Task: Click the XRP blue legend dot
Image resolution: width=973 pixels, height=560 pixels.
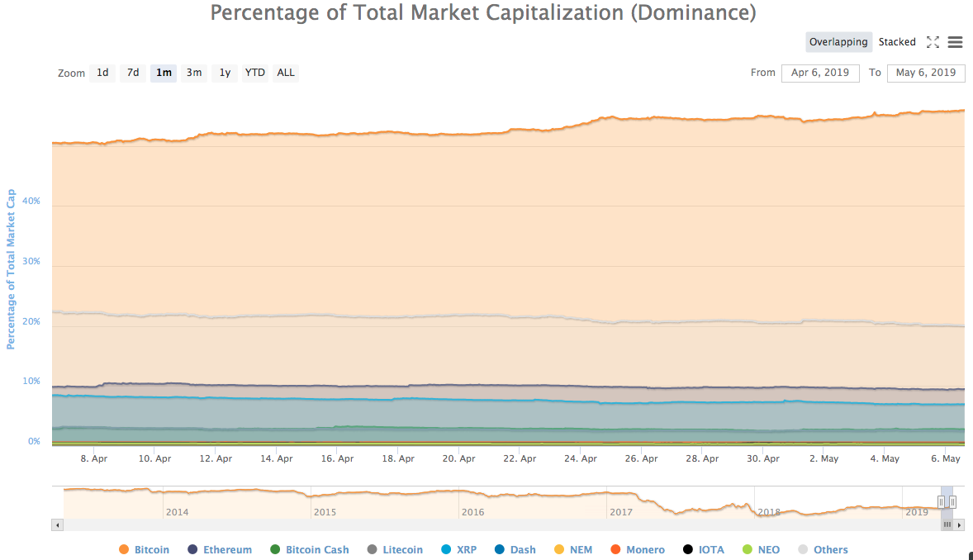Action: (x=446, y=550)
